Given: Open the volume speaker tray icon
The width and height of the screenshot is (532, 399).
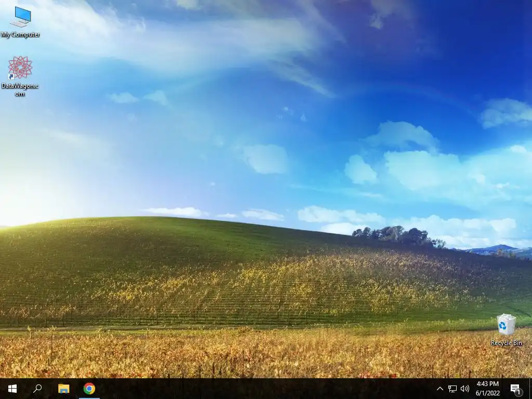Looking at the screenshot, I should tap(465, 389).
